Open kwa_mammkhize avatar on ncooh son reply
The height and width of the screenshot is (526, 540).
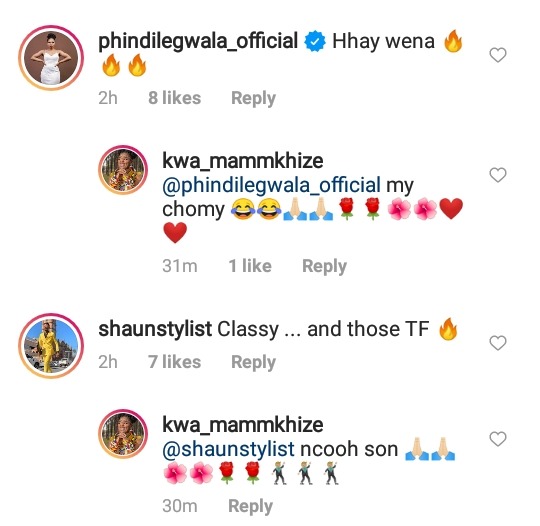pos(123,434)
